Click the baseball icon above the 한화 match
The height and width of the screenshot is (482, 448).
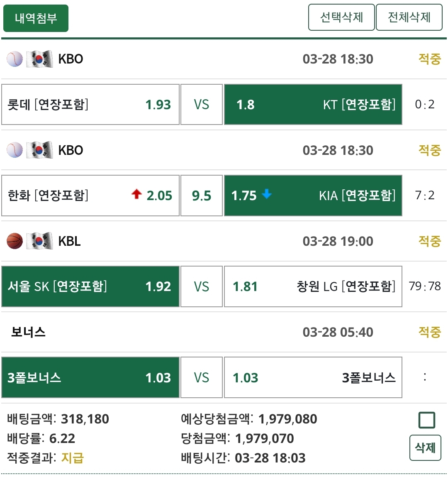[x=15, y=150]
